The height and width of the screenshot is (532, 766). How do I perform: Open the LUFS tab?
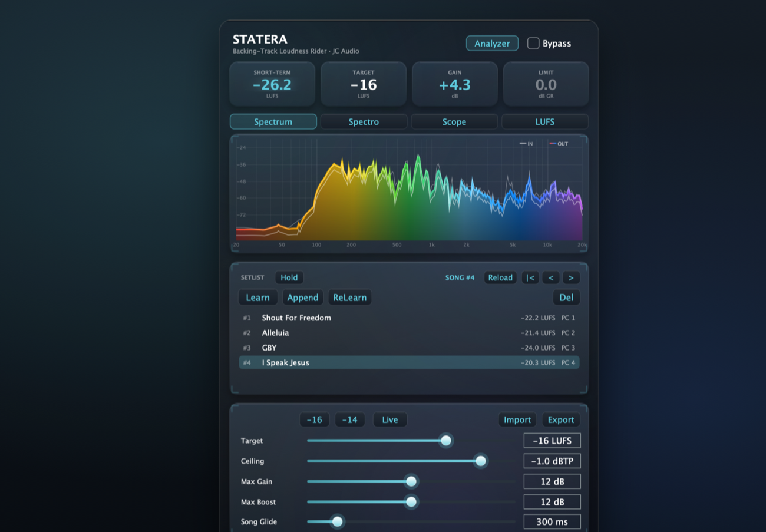click(x=545, y=122)
